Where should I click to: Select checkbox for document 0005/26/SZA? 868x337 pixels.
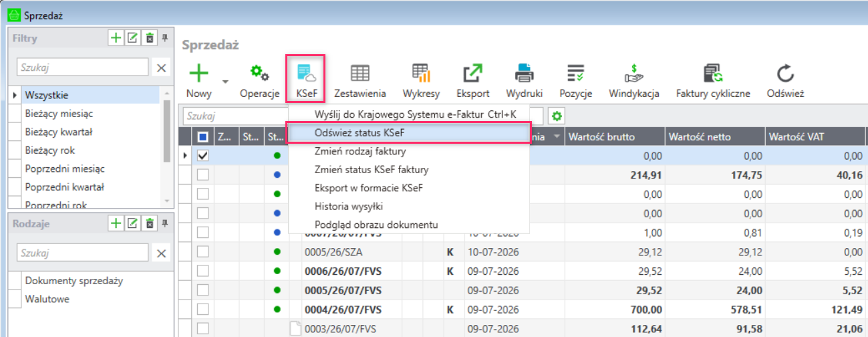coord(203,251)
